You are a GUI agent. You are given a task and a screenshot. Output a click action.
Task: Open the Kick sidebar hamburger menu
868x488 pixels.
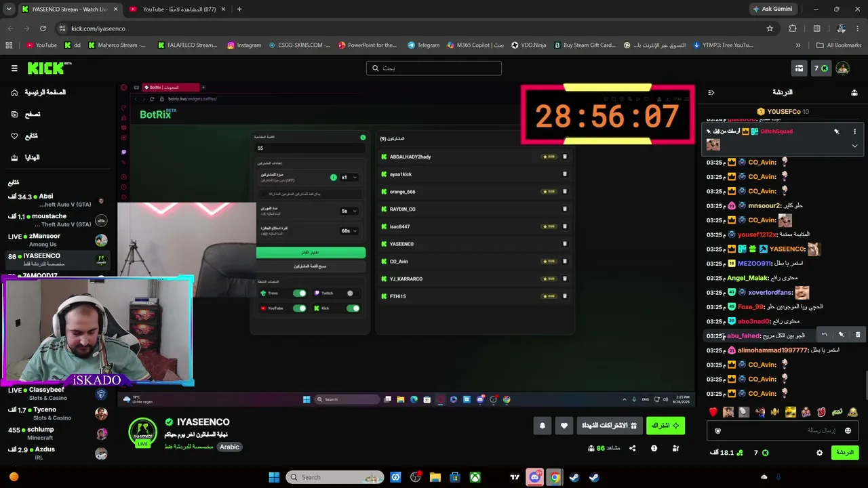(x=14, y=68)
